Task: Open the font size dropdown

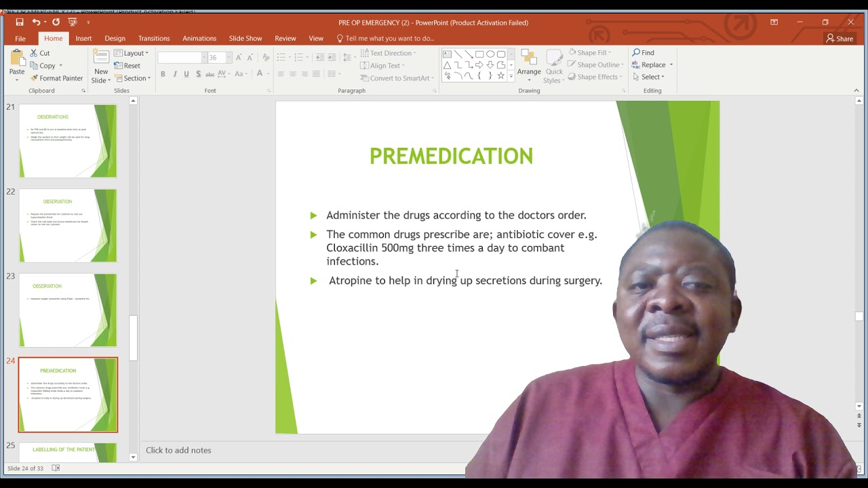Action: 229,58
